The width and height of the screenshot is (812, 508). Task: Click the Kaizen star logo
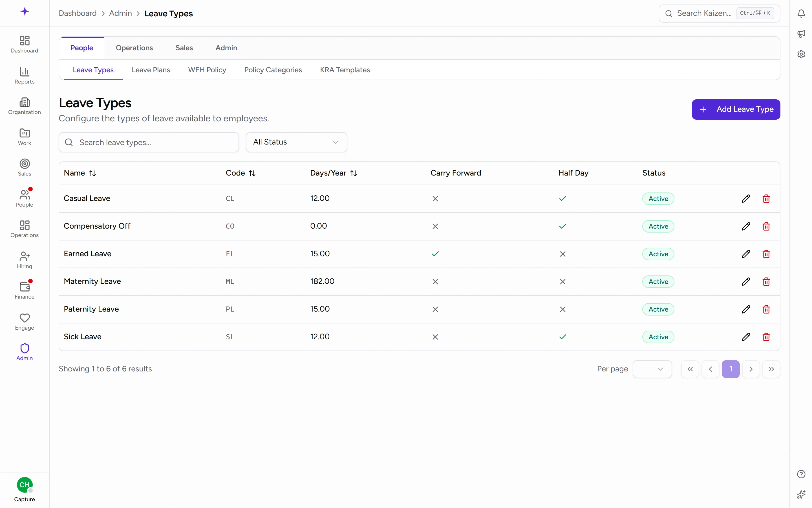[25, 11]
